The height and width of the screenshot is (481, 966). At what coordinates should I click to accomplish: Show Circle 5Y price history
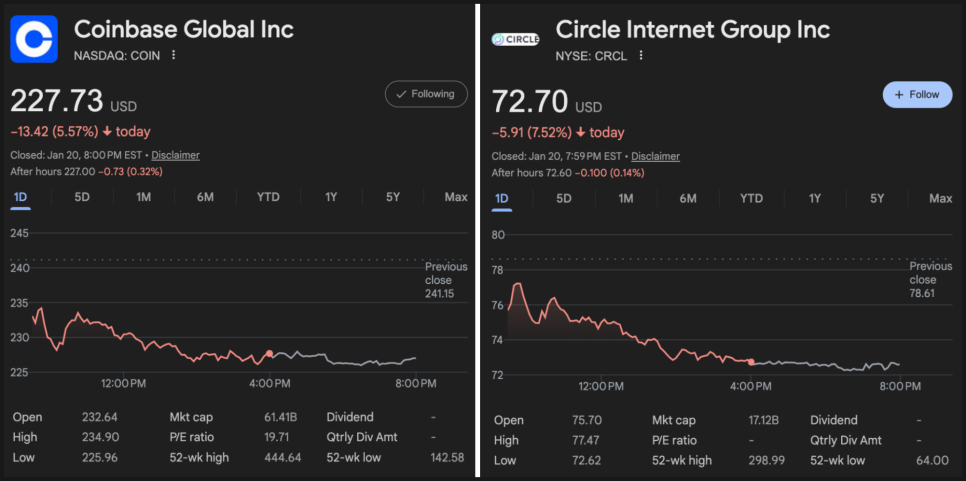[877, 198]
